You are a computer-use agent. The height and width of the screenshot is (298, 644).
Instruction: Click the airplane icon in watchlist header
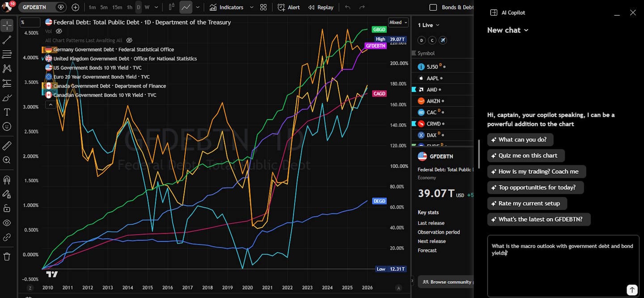click(443, 40)
